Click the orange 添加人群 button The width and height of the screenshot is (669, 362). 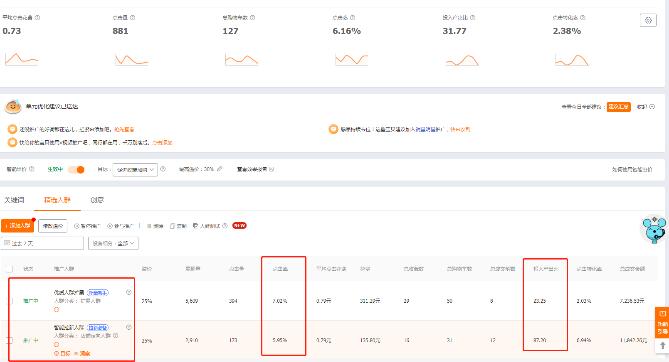click(x=17, y=225)
